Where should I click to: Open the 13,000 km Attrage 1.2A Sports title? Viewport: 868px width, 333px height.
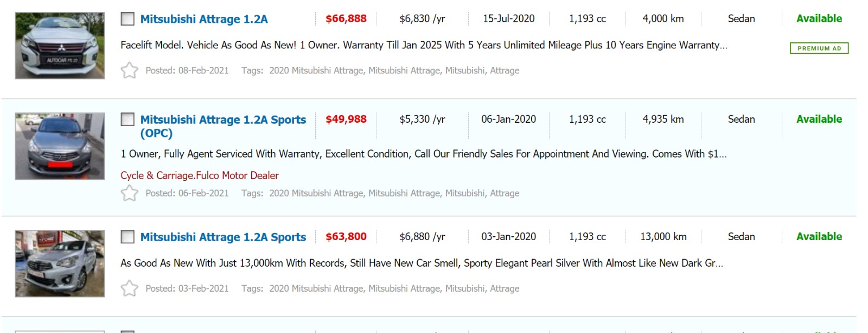pyautogui.click(x=223, y=237)
